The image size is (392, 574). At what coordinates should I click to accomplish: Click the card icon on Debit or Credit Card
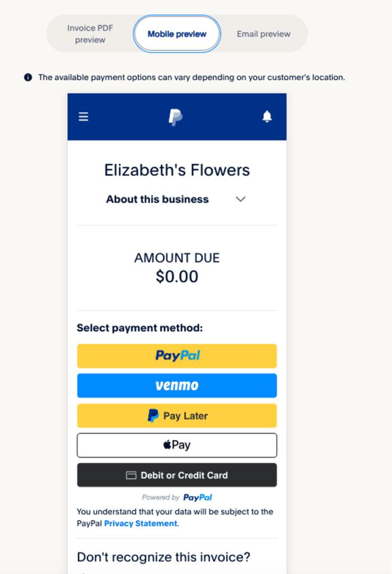tap(130, 475)
